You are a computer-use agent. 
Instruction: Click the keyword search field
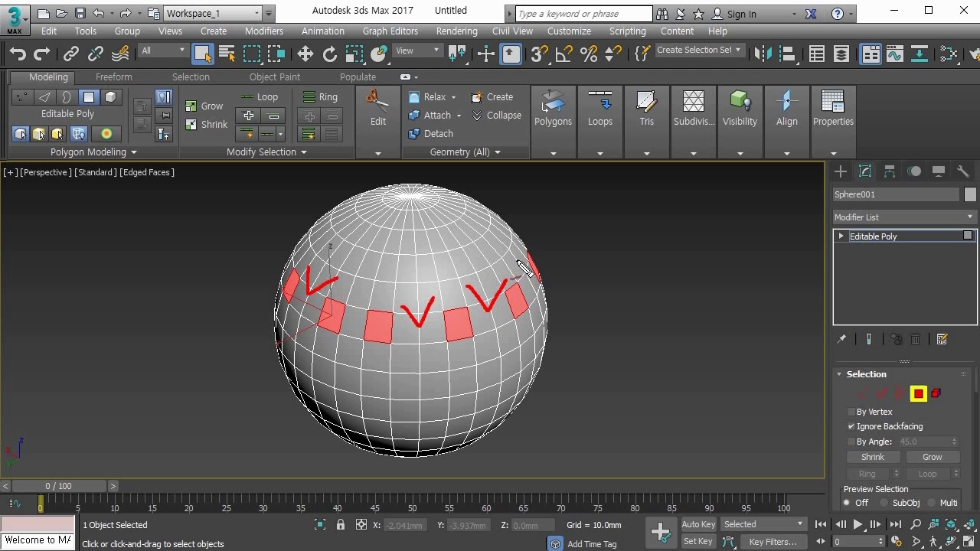[x=585, y=14]
